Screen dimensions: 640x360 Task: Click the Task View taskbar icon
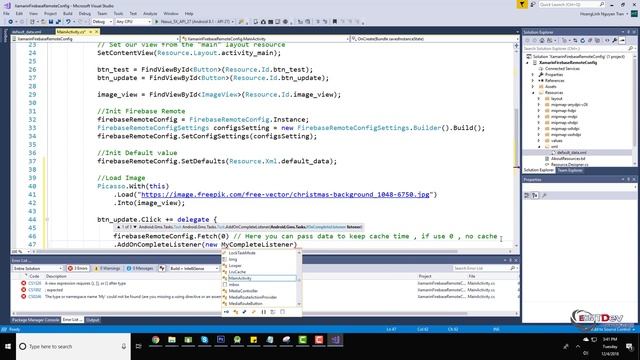(139, 347)
